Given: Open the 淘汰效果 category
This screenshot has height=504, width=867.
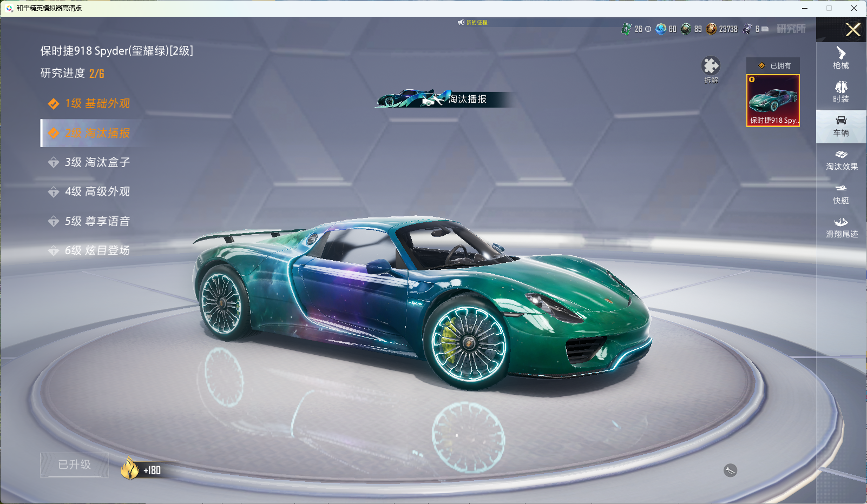Looking at the screenshot, I should (x=841, y=160).
